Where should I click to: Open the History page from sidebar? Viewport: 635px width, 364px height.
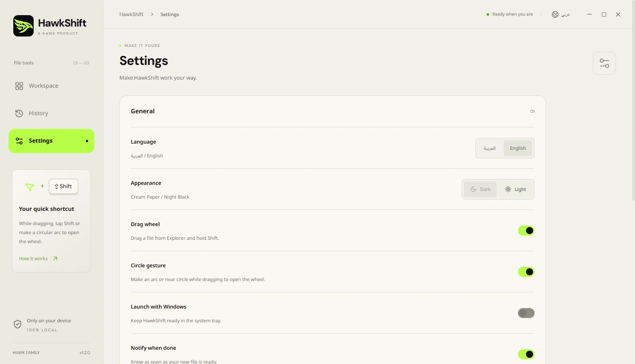tap(51, 113)
